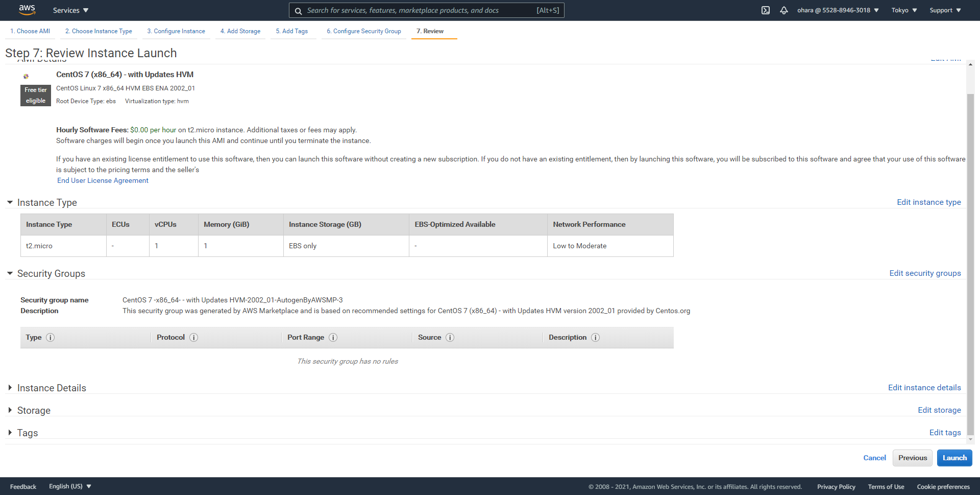This screenshot has height=495, width=980.
Task: Click the Instance Storage (GB) header
Action: click(x=346, y=224)
